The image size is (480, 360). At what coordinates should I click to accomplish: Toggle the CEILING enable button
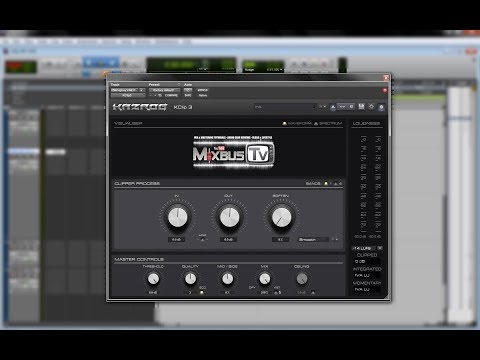(313, 292)
